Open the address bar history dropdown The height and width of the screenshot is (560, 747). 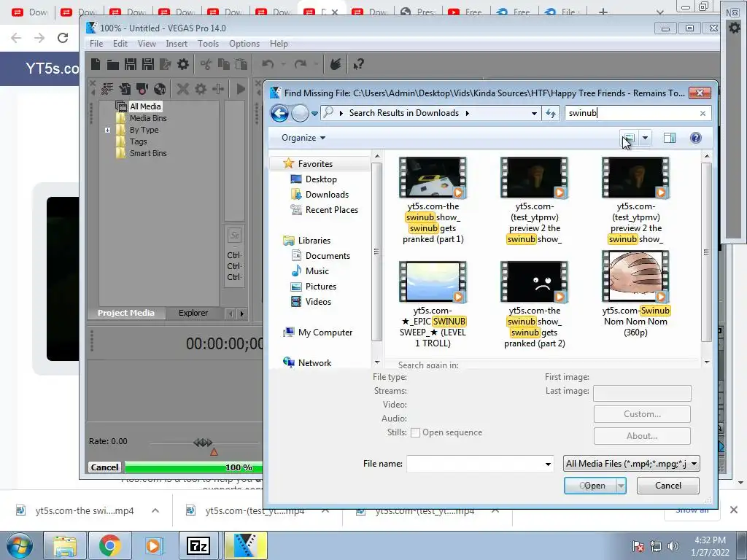[534, 113]
